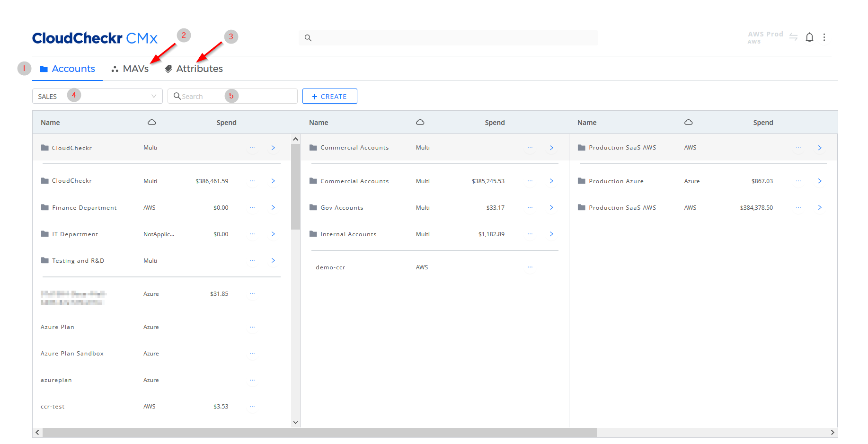Click the horizontal scrollbar thumb
The image size is (868, 444).
(319, 433)
